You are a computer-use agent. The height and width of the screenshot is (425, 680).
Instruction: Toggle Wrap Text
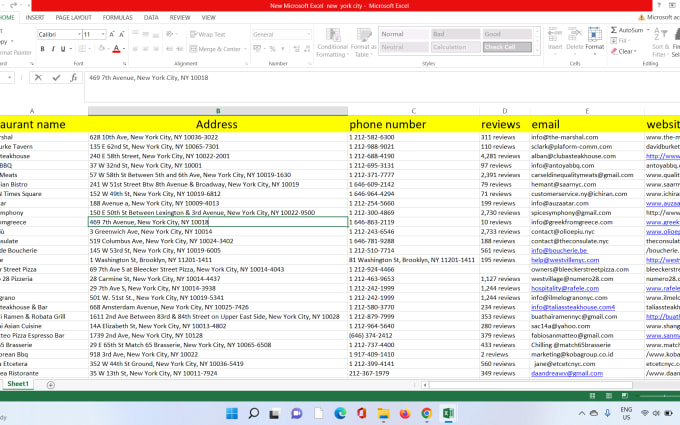[x=208, y=34]
